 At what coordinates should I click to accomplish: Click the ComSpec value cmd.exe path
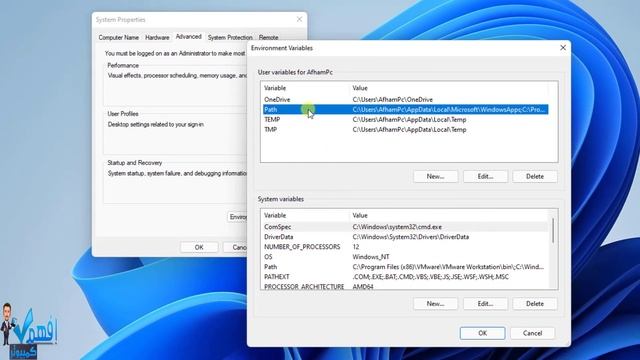point(397,227)
